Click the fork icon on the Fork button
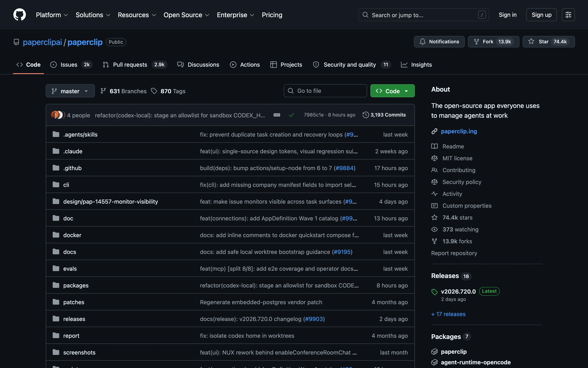The width and height of the screenshot is (588, 368). click(x=477, y=42)
